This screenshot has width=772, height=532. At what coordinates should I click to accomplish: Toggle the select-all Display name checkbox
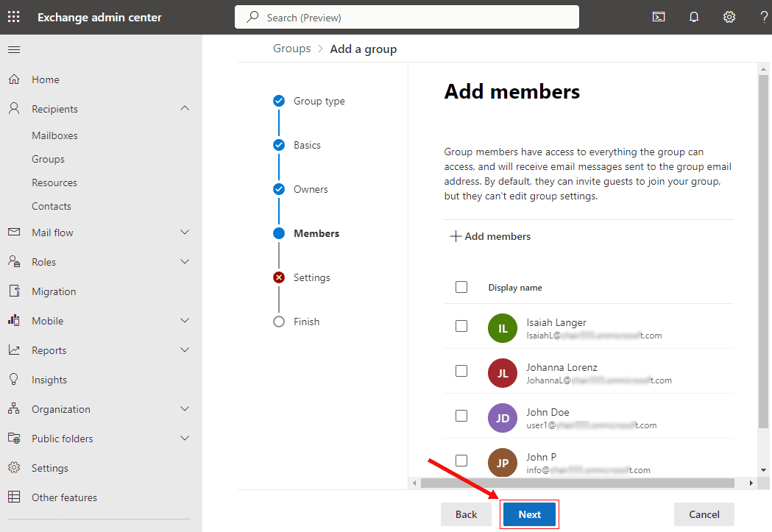pos(461,287)
